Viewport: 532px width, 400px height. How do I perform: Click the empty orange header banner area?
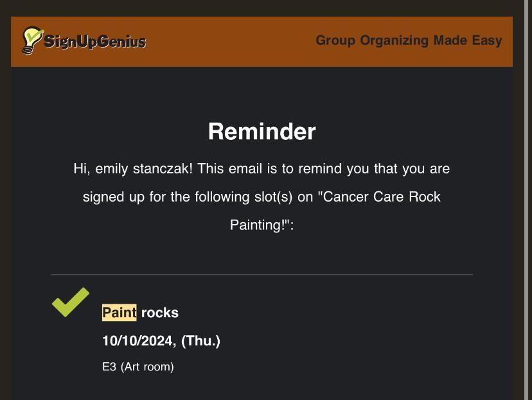click(x=231, y=41)
